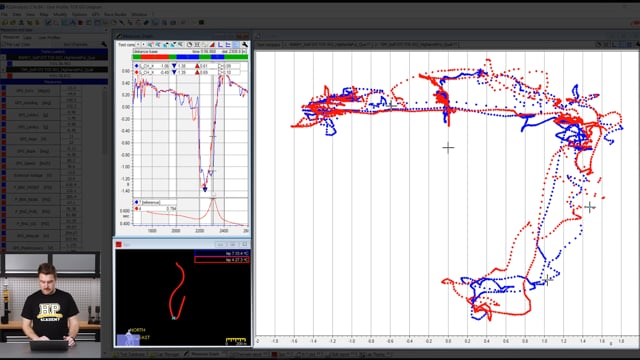Toggle checkbox beside the second loaded test

pyautogui.click(x=3, y=70)
